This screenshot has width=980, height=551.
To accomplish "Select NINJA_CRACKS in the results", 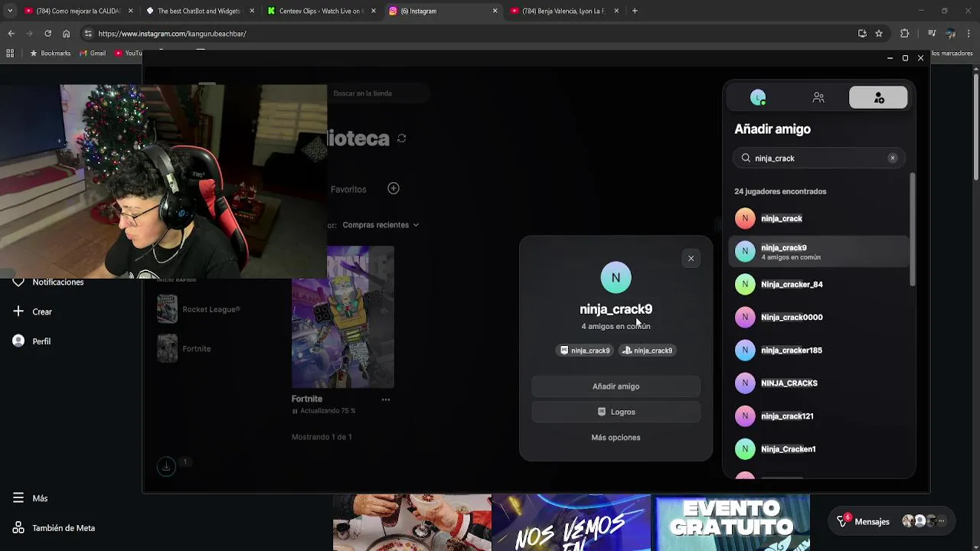I will pos(819,383).
